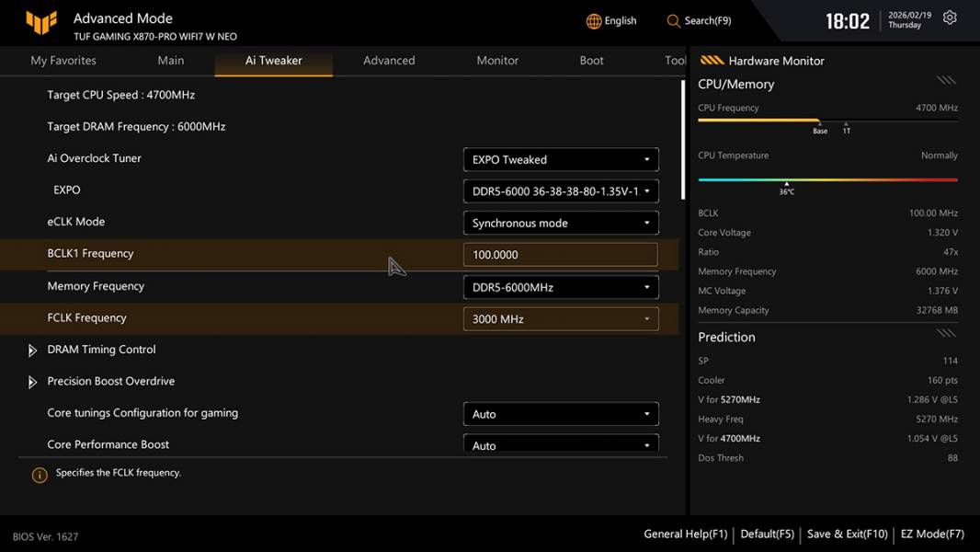Expand Precision Boost Overdrive submenu
This screenshot has height=552, width=980.
[x=33, y=382]
